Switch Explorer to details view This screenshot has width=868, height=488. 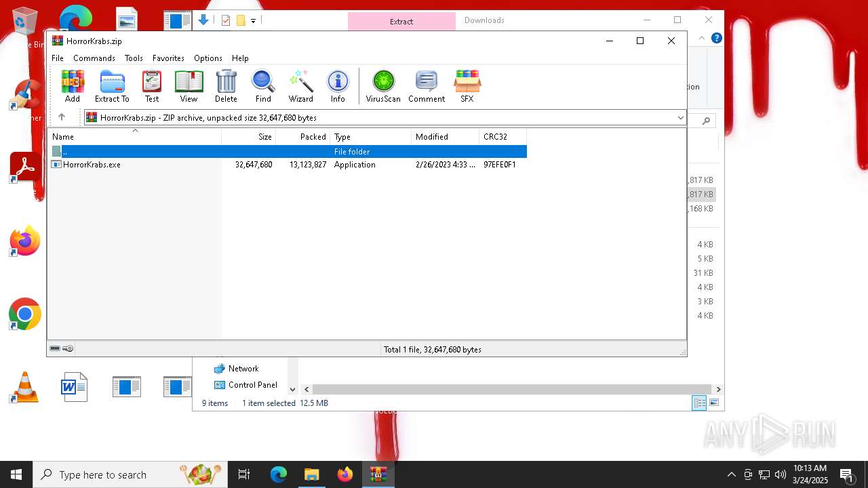(699, 403)
